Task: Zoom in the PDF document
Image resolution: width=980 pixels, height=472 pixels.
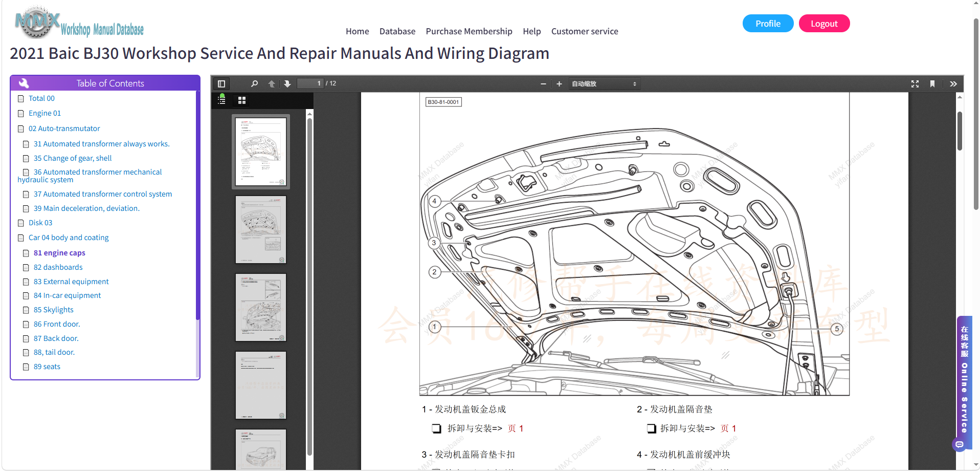Action: point(559,84)
